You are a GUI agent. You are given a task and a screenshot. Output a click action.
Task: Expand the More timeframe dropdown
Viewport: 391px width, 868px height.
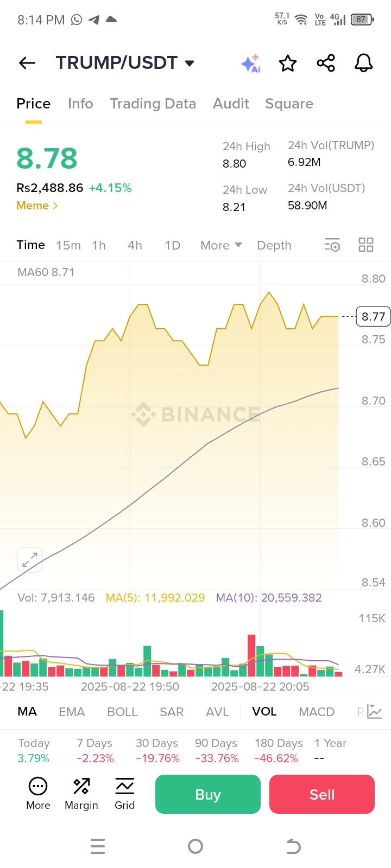tap(221, 245)
